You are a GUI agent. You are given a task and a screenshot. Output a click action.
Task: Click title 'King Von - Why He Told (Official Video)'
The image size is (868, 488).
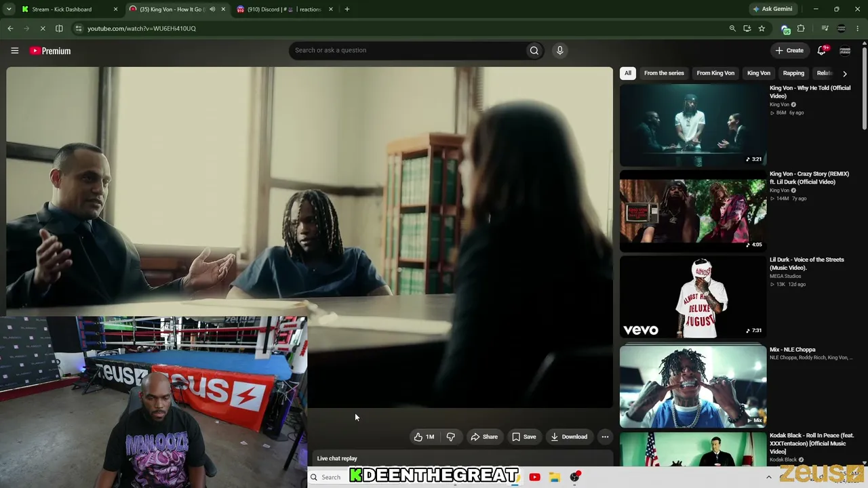click(810, 92)
